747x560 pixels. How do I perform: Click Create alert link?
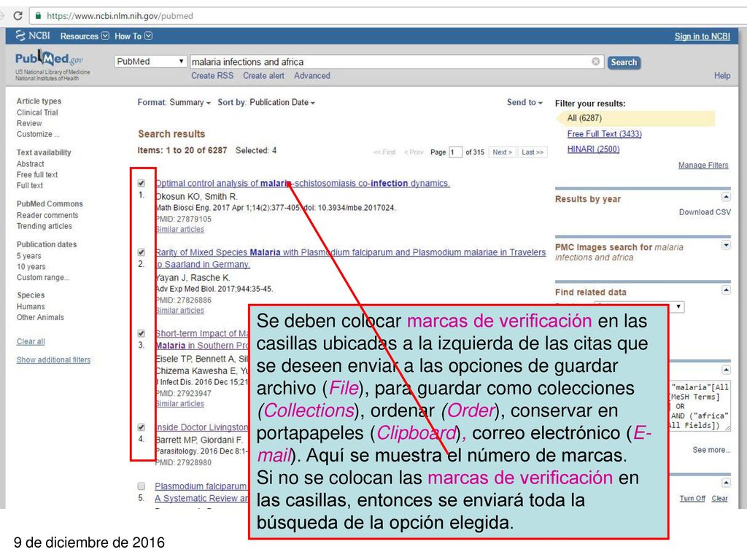point(263,76)
